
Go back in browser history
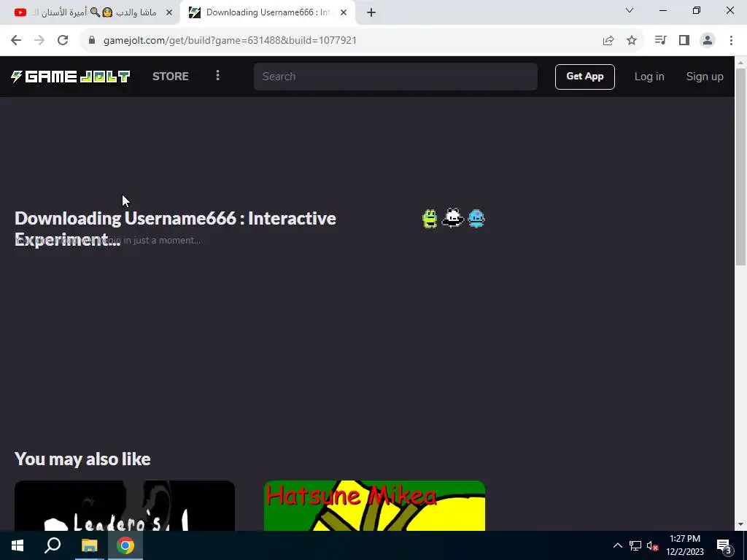(x=16, y=40)
